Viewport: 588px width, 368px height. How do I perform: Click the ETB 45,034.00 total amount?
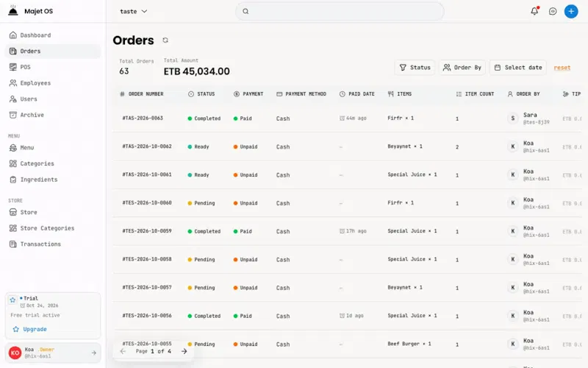pos(196,71)
